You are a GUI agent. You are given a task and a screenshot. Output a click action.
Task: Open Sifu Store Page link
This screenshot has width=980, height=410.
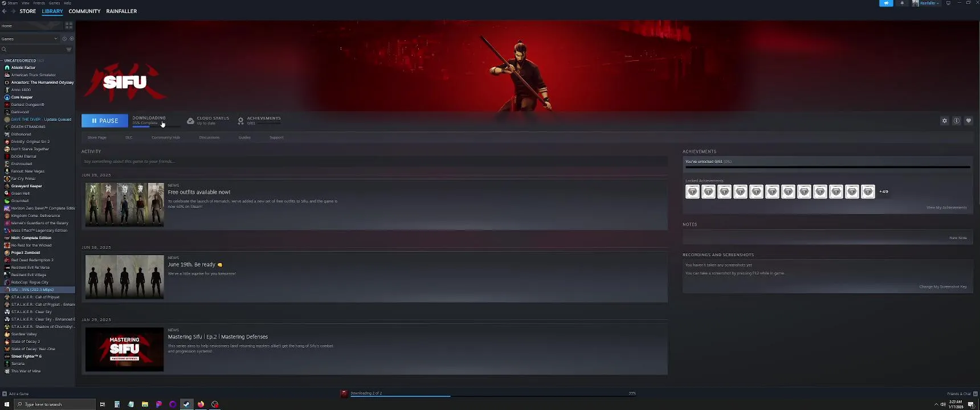click(x=97, y=137)
